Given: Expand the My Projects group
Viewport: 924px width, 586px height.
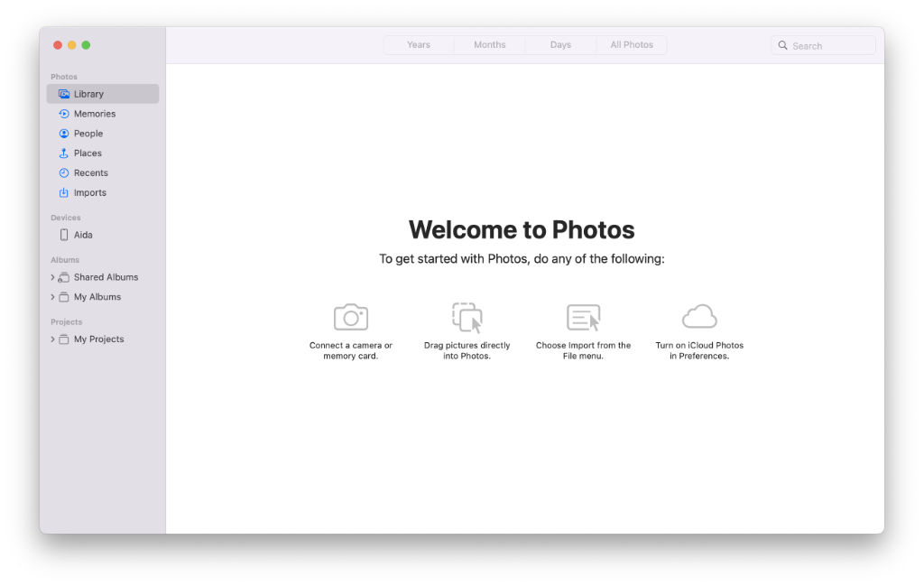Looking at the screenshot, I should click(x=53, y=339).
